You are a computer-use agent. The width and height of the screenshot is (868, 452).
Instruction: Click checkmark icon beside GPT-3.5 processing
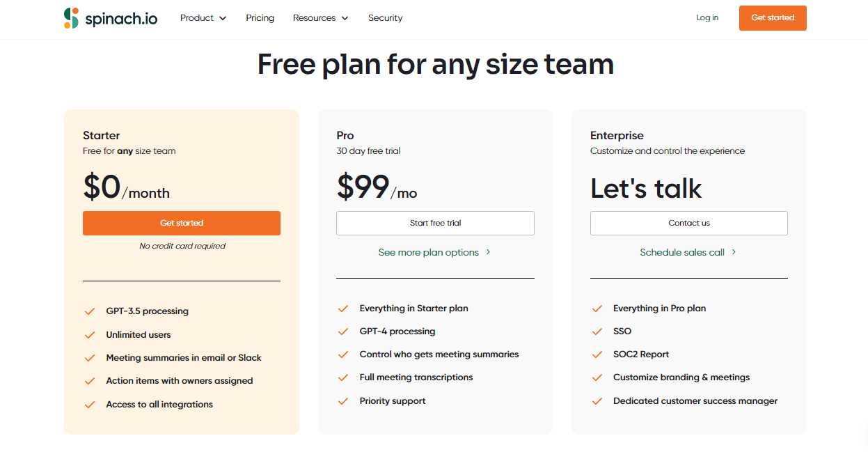pyautogui.click(x=90, y=311)
